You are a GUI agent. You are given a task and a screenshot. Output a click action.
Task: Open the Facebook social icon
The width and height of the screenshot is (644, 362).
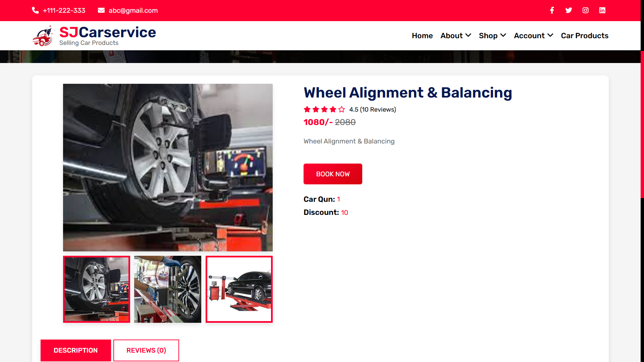[x=552, y=10]
